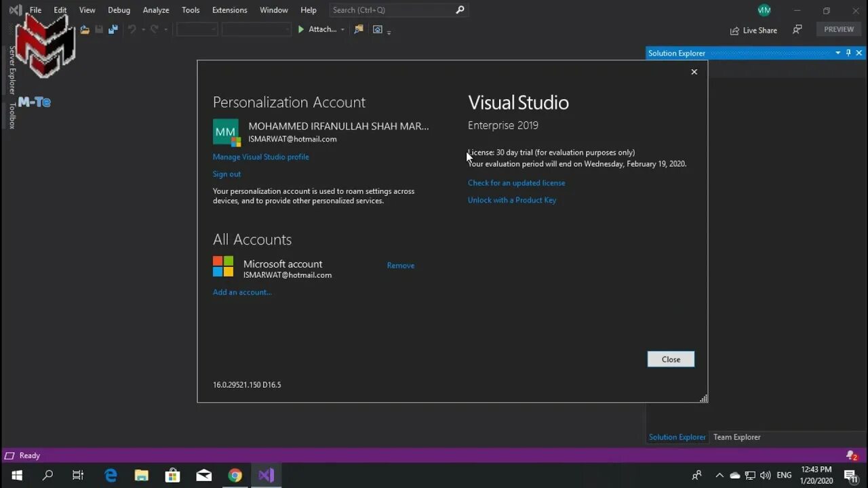
Task: Expand the Attach button dropdown arrow
Action: pos(342,30)
